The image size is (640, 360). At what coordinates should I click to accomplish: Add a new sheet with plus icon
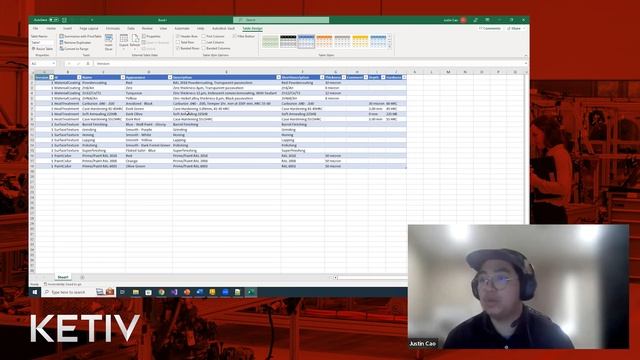(82, 278)
